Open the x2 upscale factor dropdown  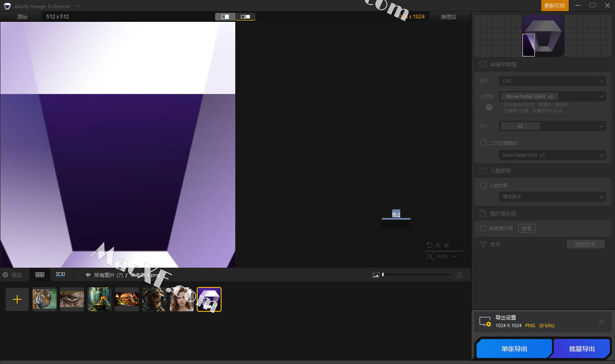(x=552, y=126)
